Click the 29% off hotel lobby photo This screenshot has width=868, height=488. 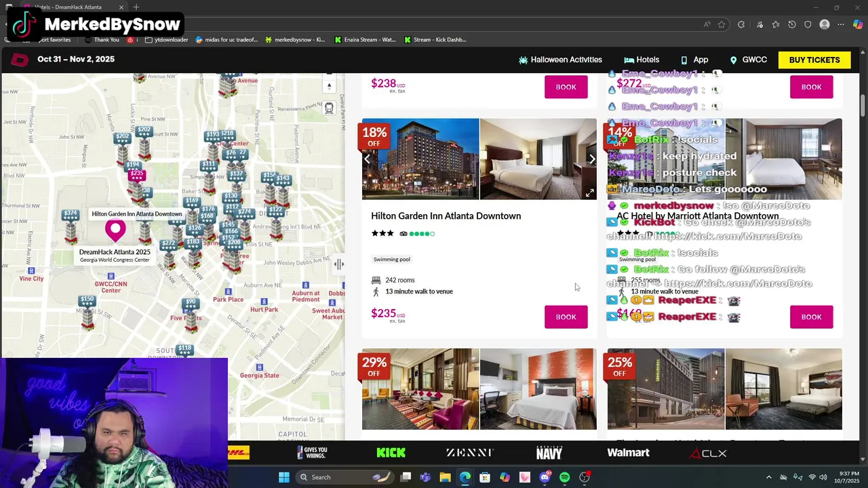(420, 389)
